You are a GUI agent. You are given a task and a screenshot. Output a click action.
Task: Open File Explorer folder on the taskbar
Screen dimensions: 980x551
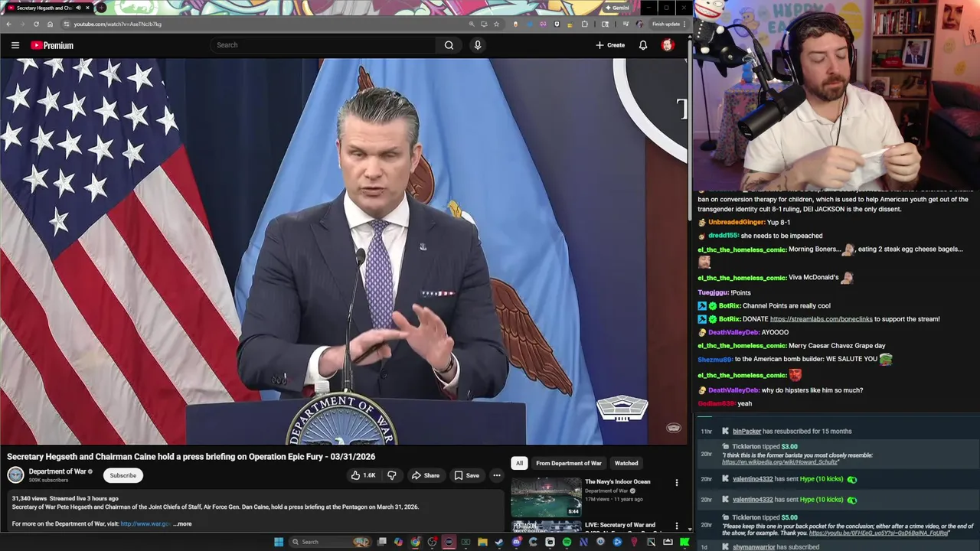[x=482, y=542]
